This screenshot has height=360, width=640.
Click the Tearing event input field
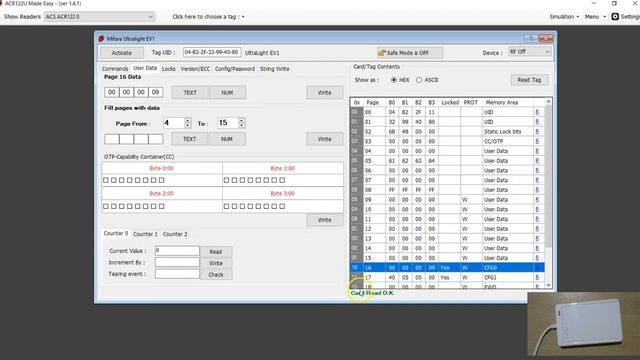click(177, 273)
